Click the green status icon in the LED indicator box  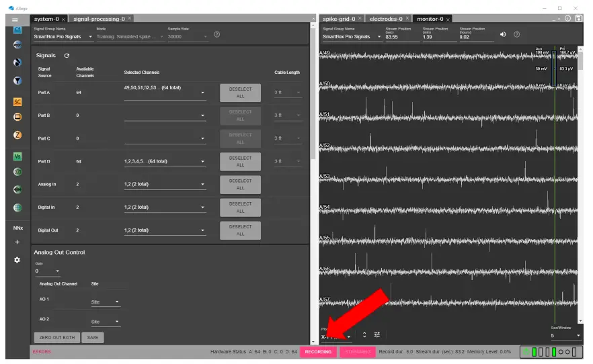[526, 352]
